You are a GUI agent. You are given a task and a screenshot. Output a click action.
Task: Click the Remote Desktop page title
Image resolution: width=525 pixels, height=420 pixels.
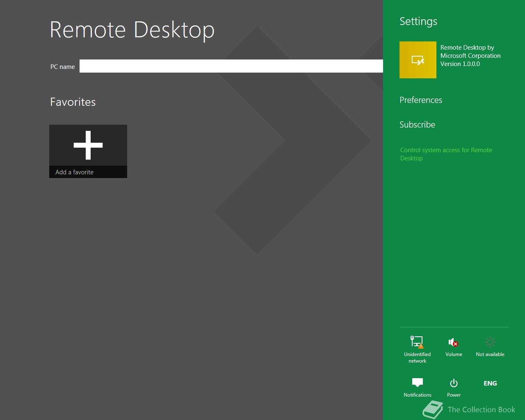pos(132,30)
